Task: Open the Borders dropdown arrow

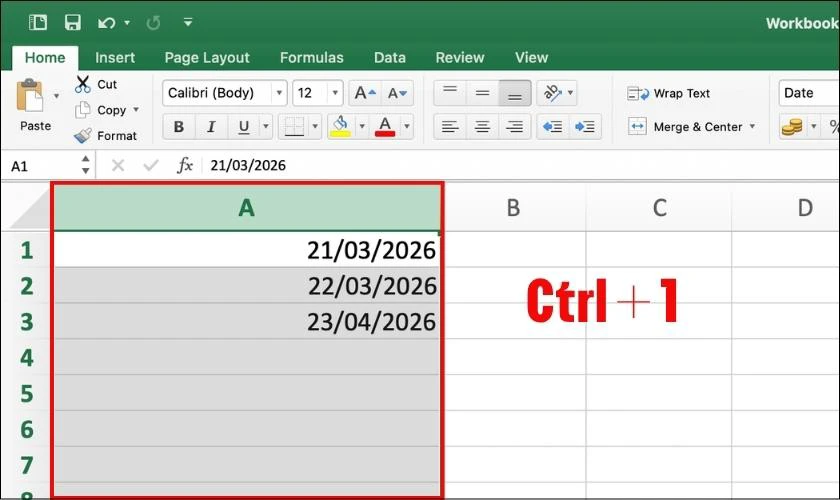Action: point(315,127)
